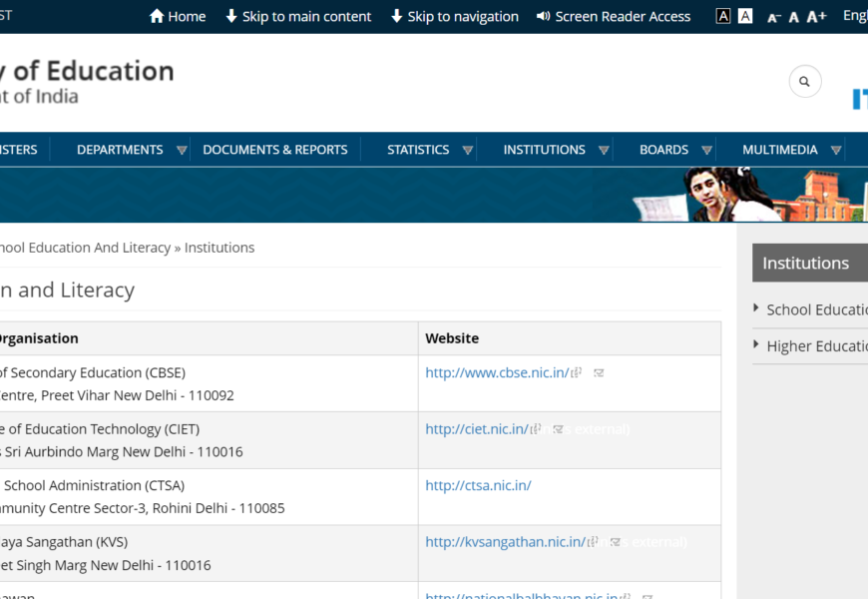This screenshot has width=868, height=599.
Task: Reset font size with the plain A icon
Action: (x=794, y=17)
